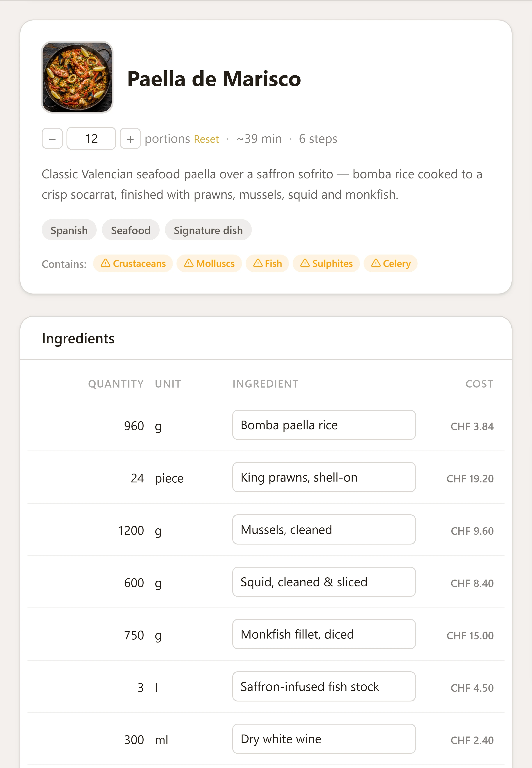
Task: Edit the Squid, cleaned & sliced field
Action: (324, 582)
